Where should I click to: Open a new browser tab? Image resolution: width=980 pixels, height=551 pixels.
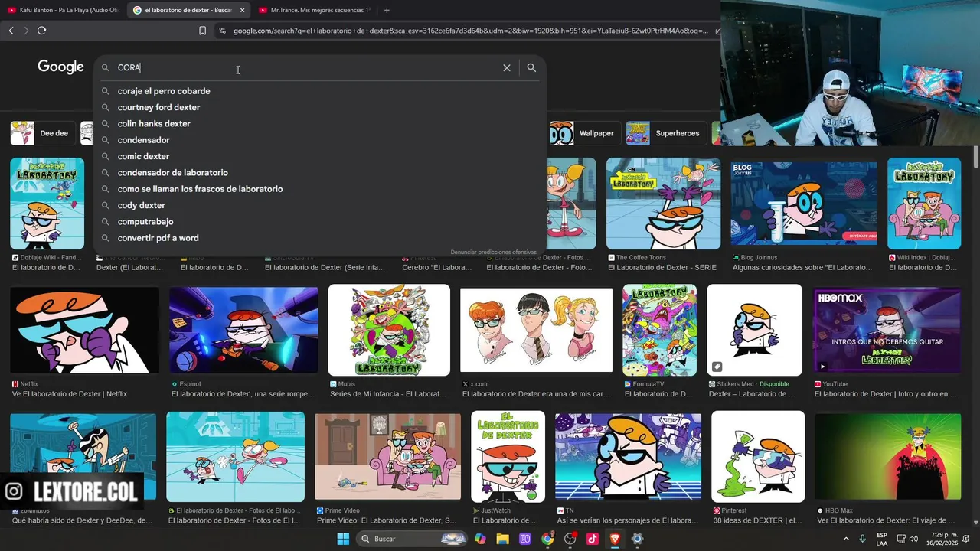(x=387, y=10)
